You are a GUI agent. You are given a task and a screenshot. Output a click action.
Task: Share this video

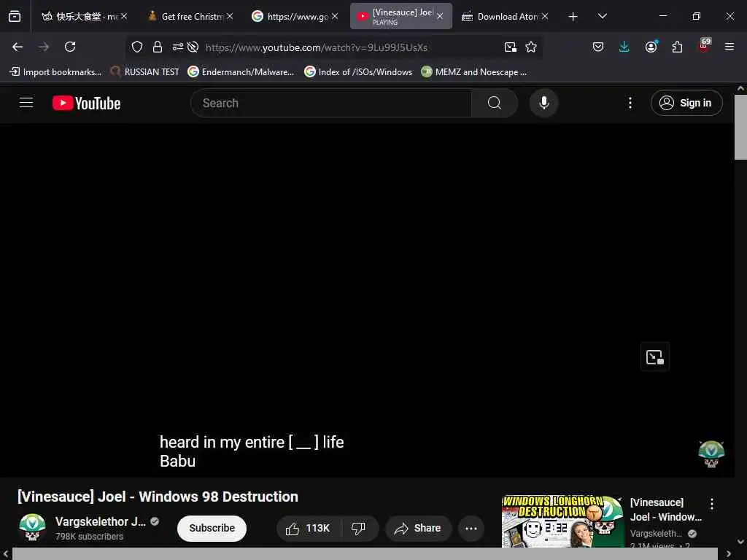coord(418,528)
